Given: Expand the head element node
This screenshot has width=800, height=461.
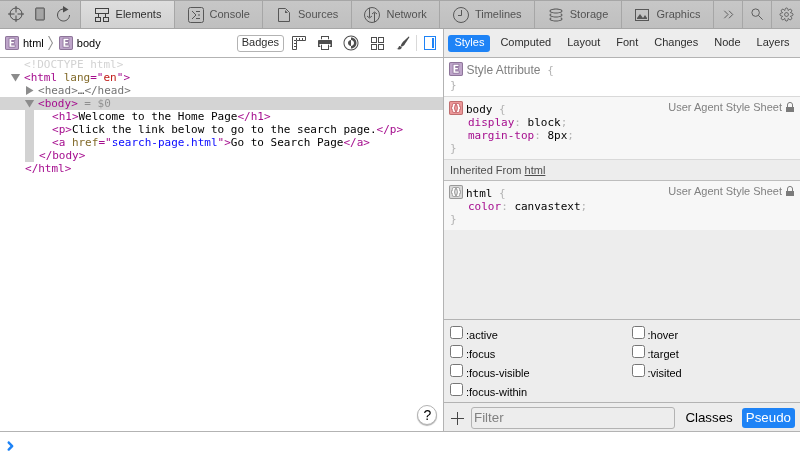Looking at the screenshot, I should click(30, 90).
